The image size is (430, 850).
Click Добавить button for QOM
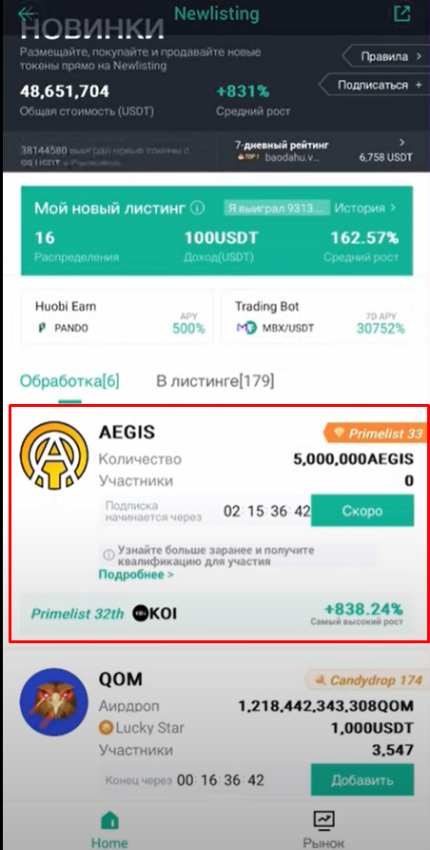pos(362,780)
